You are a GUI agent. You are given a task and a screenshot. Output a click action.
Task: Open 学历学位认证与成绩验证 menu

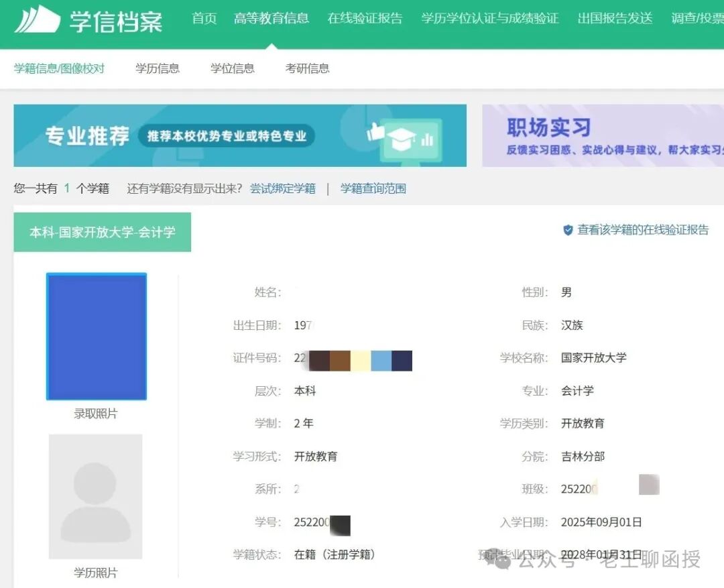pos(490,18)
